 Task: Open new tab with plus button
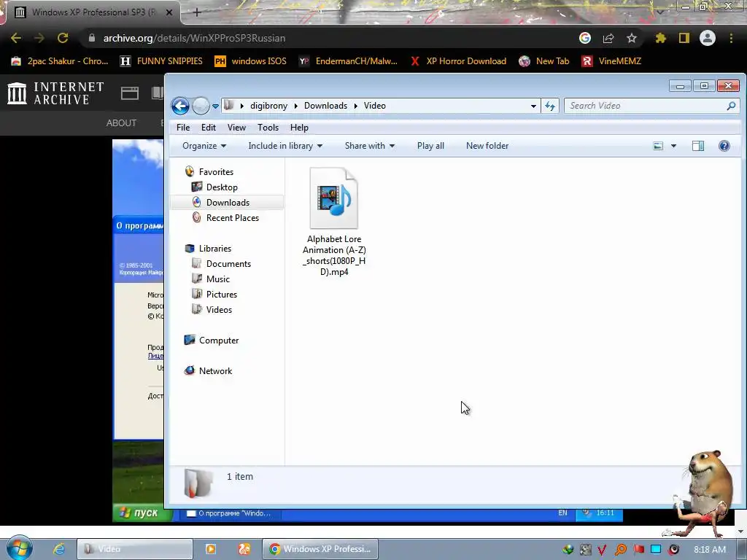pyautogui.click(x=197, y=12)
